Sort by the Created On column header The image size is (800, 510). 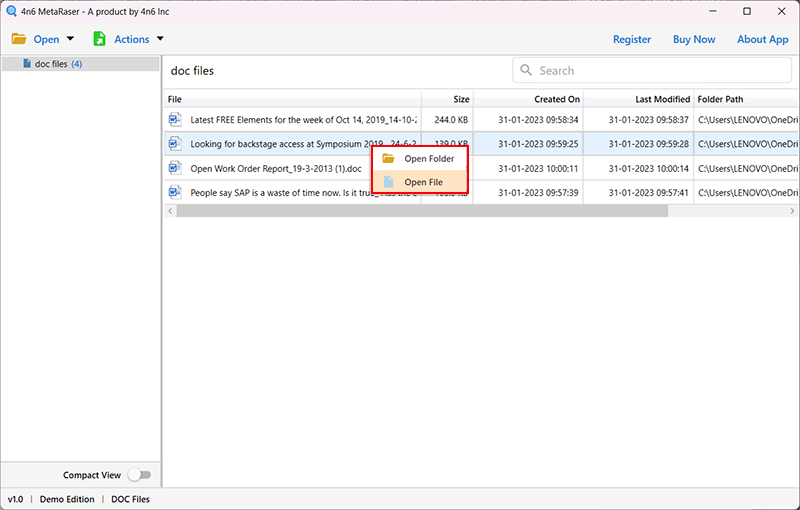pos(528,99)
